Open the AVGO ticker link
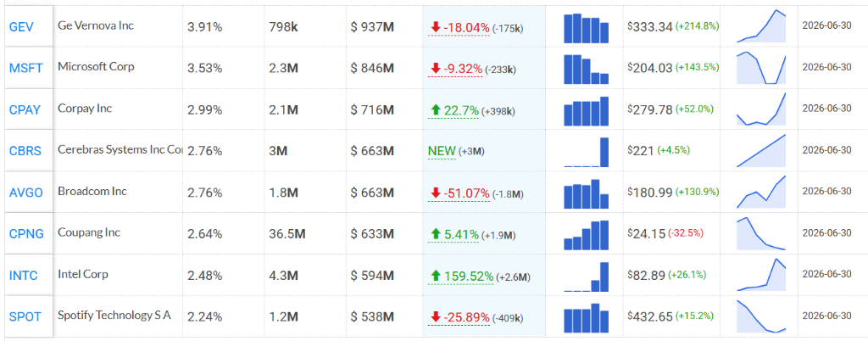The height and width of the screenshot is (341, 868). (26, 193)
